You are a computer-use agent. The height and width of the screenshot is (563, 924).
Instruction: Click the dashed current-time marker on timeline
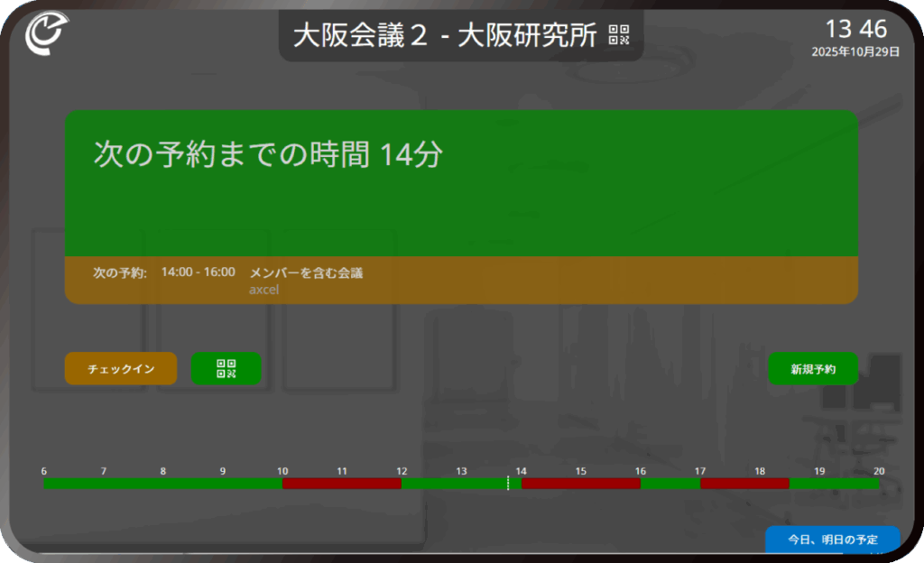point(508,484)
